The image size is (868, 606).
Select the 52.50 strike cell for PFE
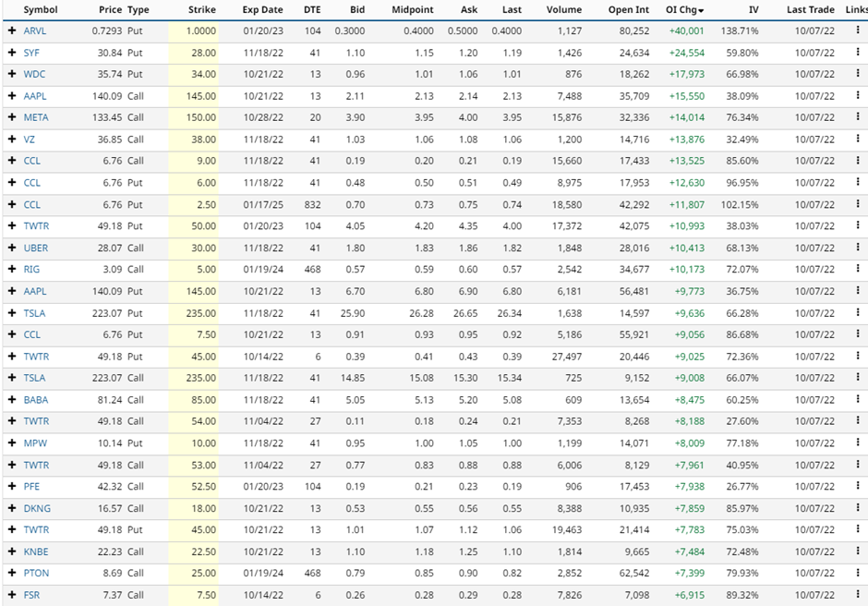204,486
